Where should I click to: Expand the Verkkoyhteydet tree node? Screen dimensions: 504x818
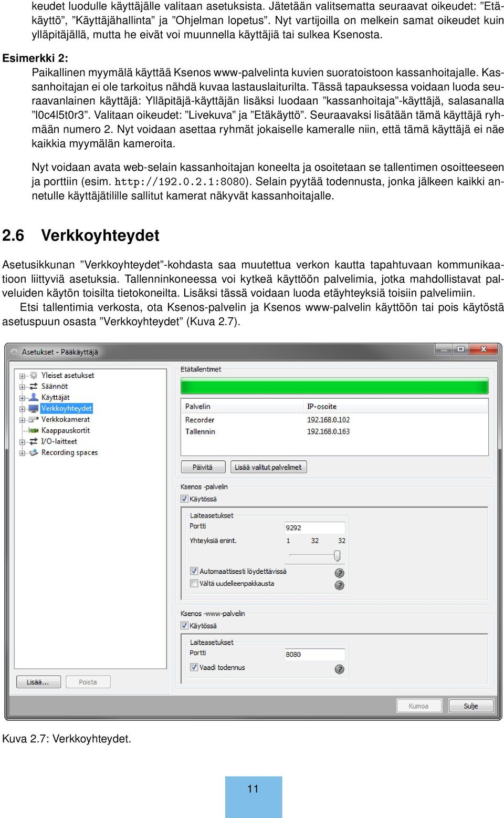(22, 409)
